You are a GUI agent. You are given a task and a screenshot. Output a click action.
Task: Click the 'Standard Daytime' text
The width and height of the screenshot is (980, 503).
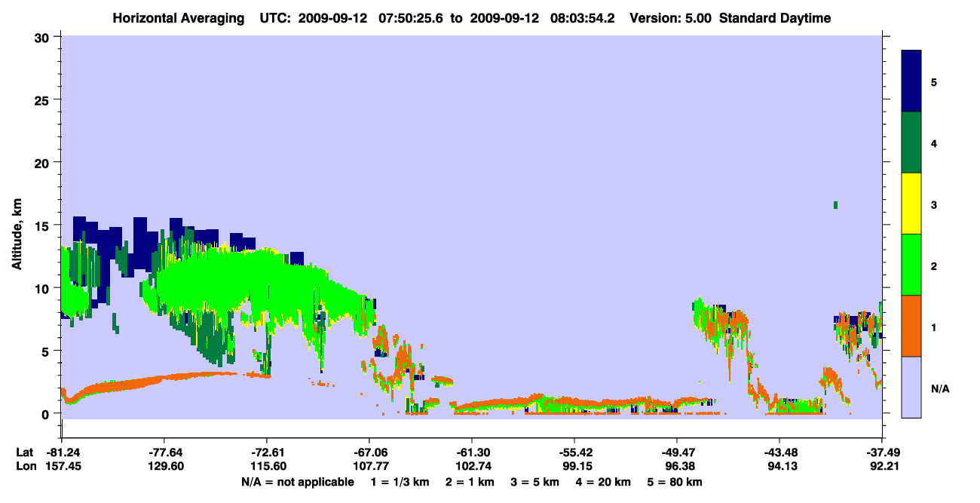775,18
